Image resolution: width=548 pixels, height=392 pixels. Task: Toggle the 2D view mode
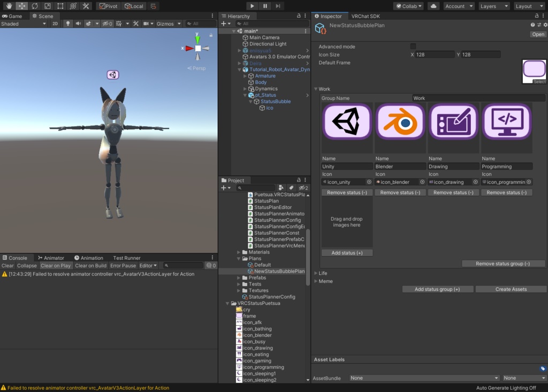[55, 24]
